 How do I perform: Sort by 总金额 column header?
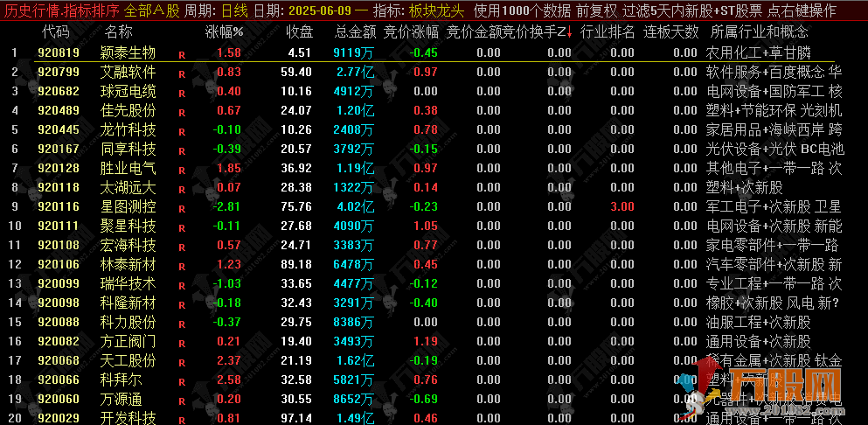[356, 32]
